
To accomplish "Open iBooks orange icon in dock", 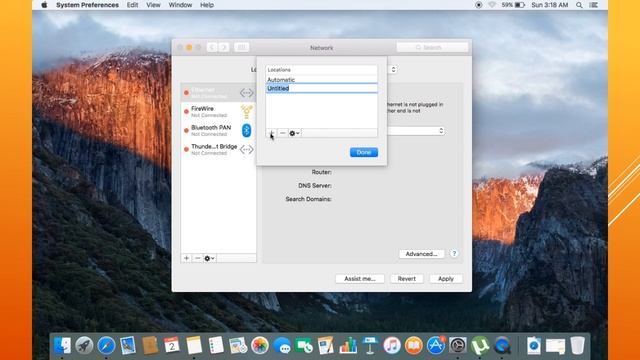I will pyautogui.click(x=414, y=345).
